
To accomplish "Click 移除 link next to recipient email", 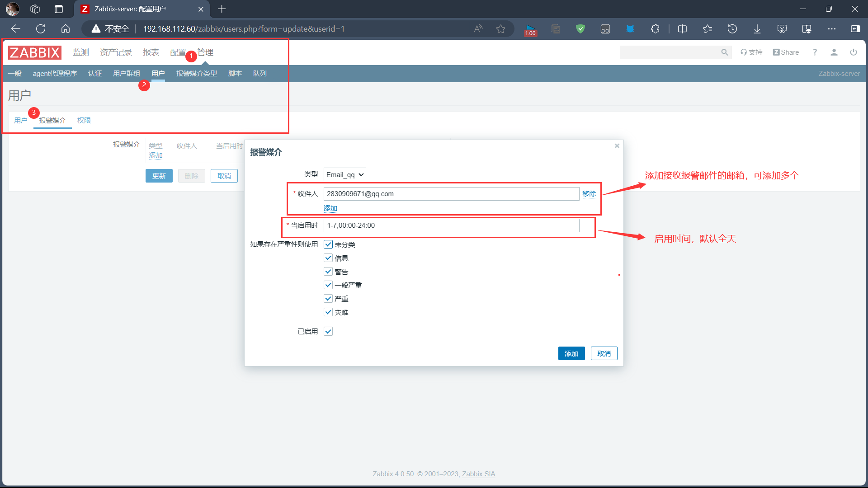I will (x=589, y=194).
